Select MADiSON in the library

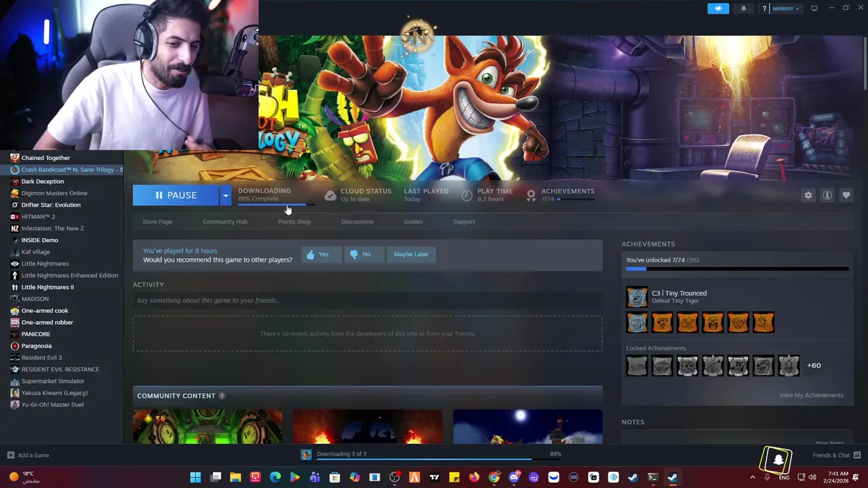coord(35,299)
